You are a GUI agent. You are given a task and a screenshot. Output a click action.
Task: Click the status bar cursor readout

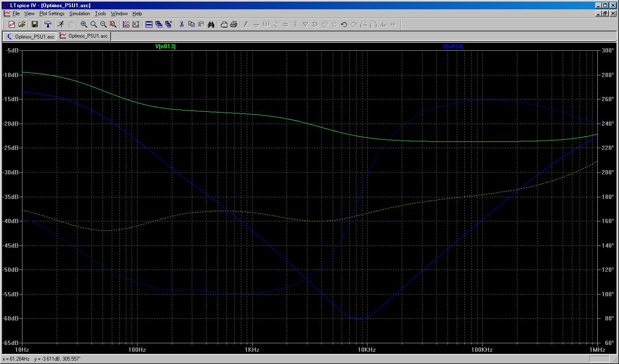pyautogui.click(x=41, y=359)
